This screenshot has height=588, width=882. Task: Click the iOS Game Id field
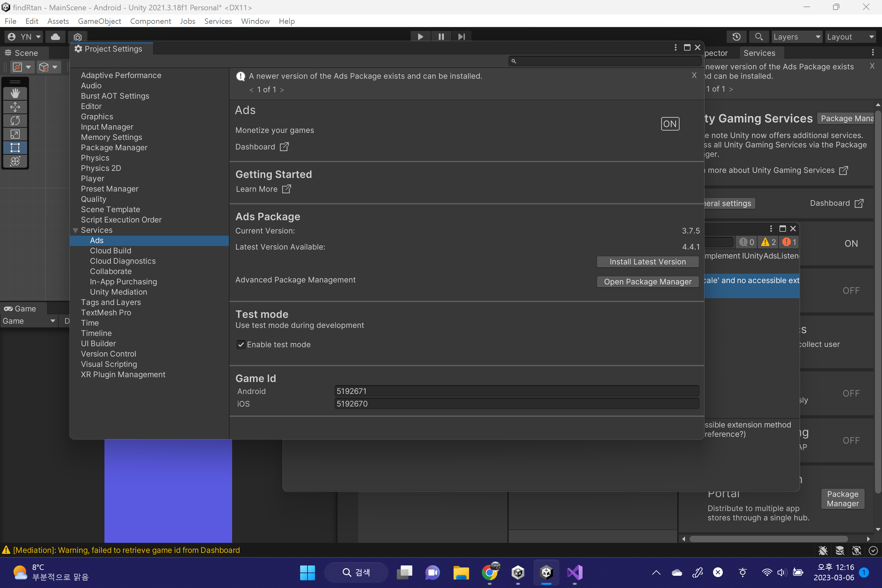pyautogui.click(x=517, y=404)
